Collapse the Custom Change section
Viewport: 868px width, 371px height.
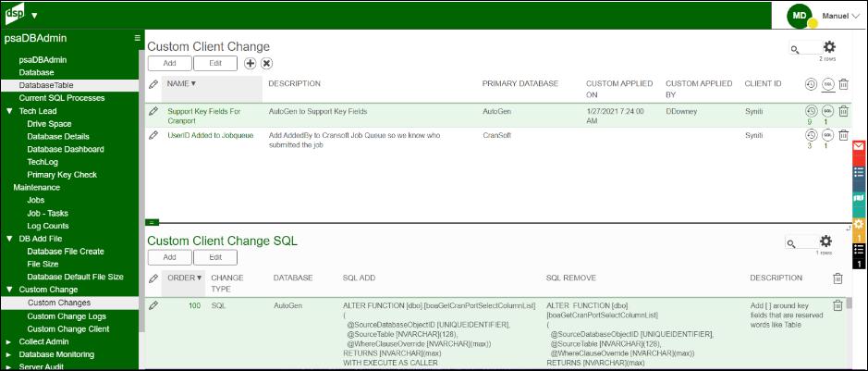(9, 290)
